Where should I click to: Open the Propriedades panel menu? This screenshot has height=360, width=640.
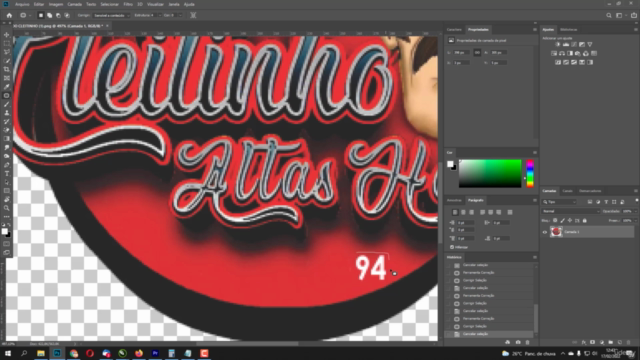pyautogui.click(x=535, y=29)
